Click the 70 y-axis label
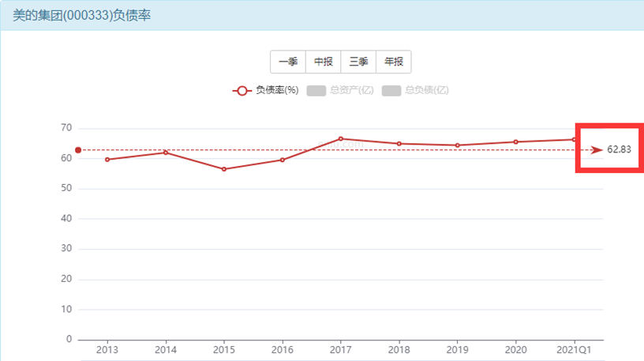Screen dimensions: 644x361 point(66,128)
